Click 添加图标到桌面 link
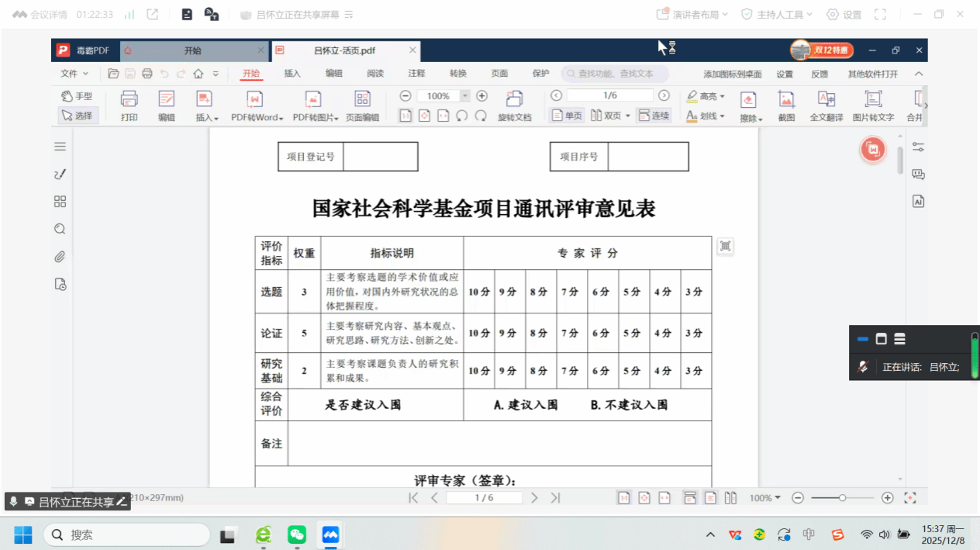 732,74
